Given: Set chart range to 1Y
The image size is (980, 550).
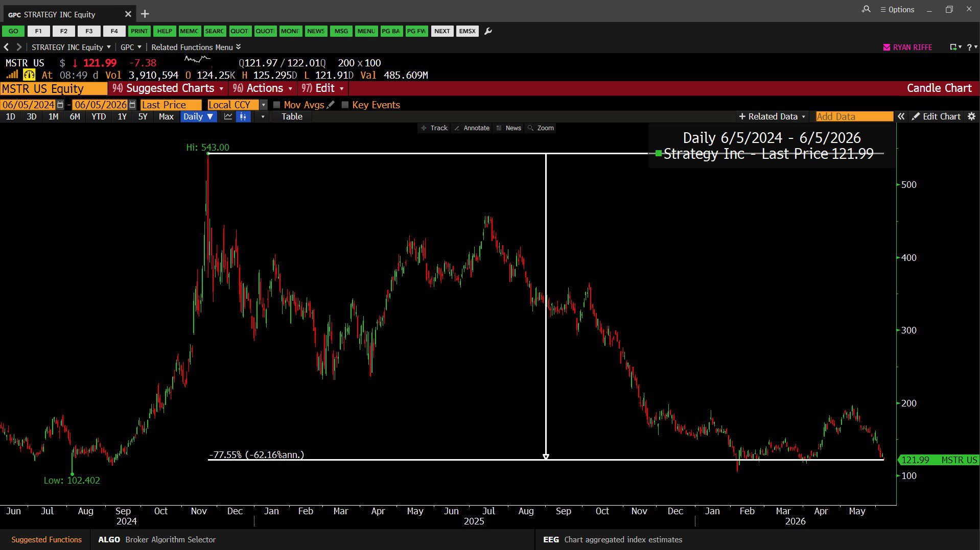Looking at the screenshot, I should point(122,116).
